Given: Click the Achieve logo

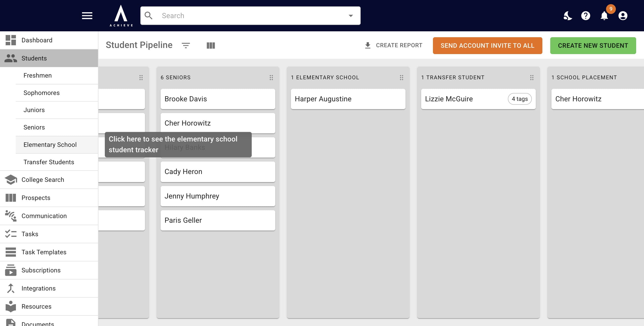Looking at the screenshot, I should [121, 16].
